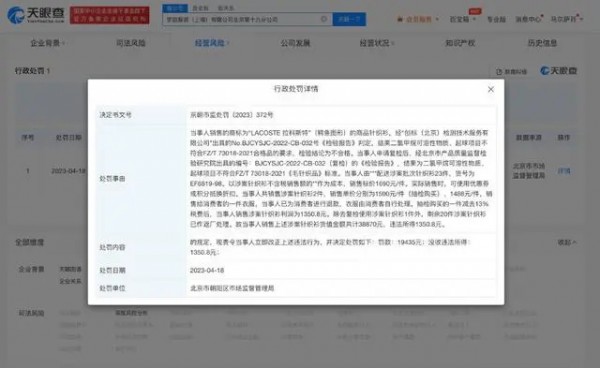Click the Tianyancha logo in the header
The height and width of the screenshot is (368, 600).
pyautogui.click(x=36, y=15)
